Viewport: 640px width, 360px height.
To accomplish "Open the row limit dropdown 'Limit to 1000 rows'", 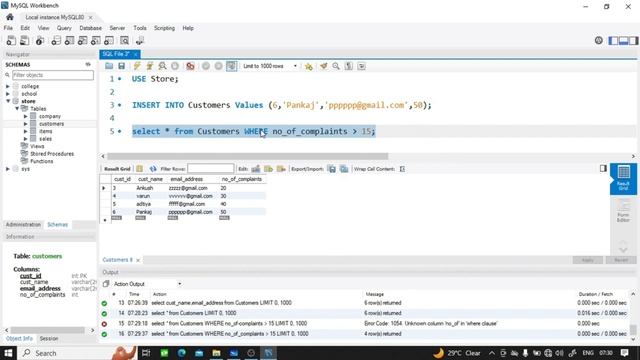I will (x=270, y=66).
